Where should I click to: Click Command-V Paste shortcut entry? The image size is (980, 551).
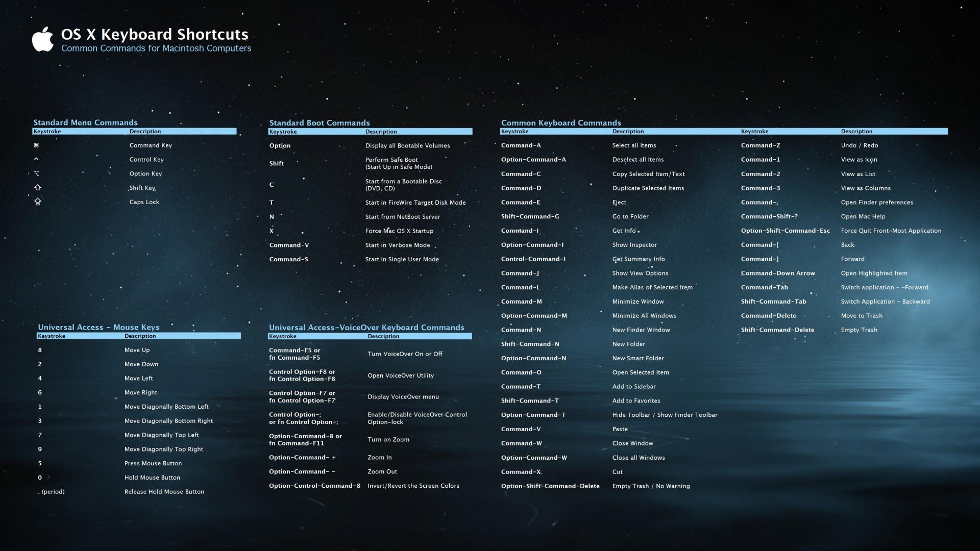pos(522,429)
